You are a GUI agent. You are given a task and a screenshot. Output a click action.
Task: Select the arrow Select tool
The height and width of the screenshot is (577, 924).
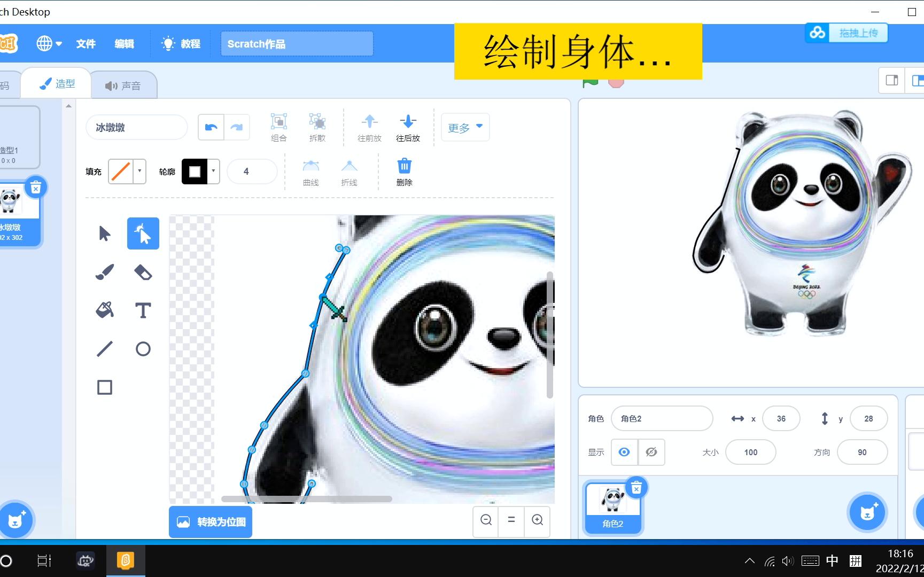point(105,233)
